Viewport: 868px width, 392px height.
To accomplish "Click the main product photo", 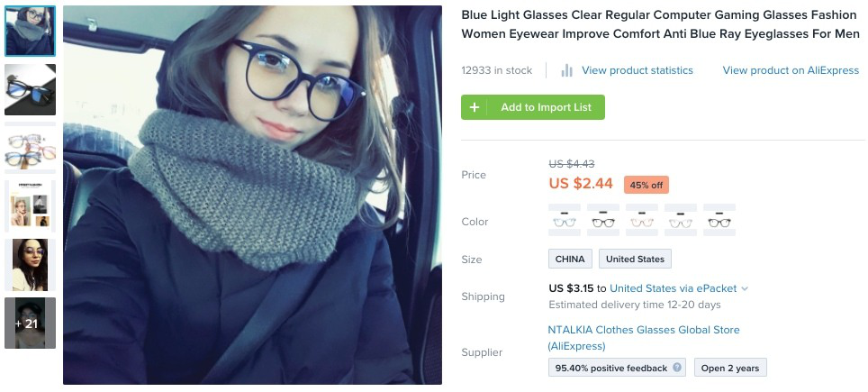I will pos(252,195).
